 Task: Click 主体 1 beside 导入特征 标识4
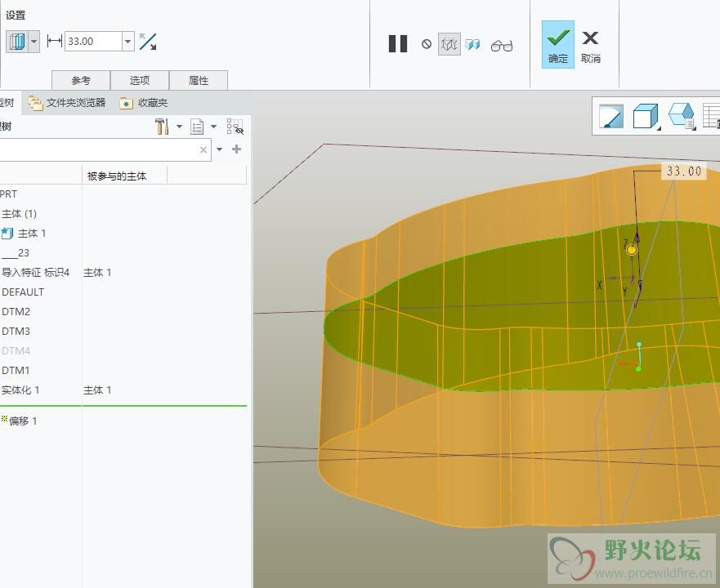[97, 273]
